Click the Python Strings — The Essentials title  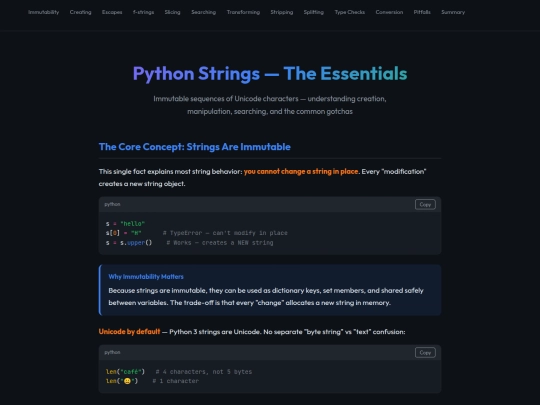[x=270, y=74]
